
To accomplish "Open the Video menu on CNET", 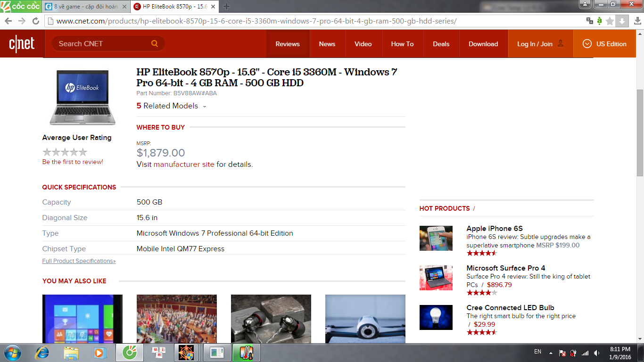I will click(x=363, y=44).
